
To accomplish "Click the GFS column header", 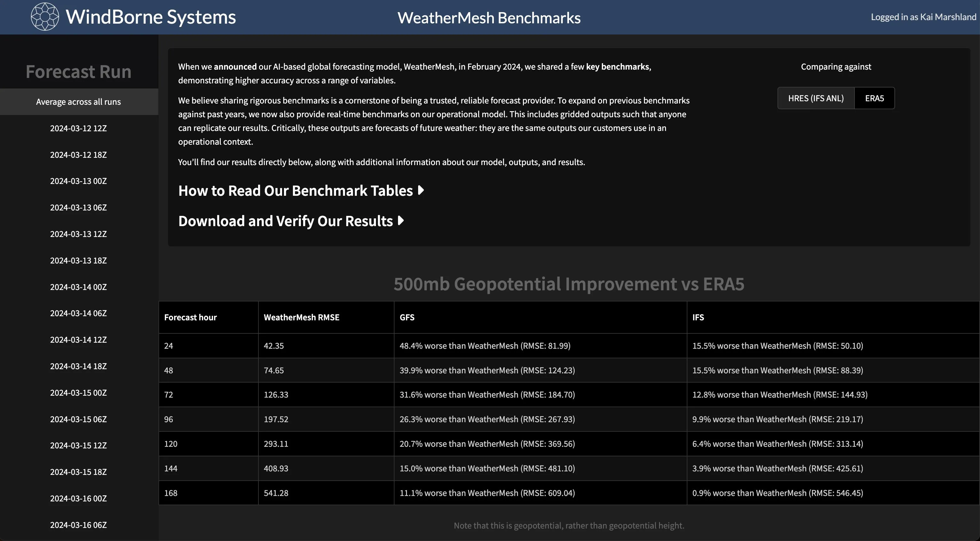I will tap(407, 317).
